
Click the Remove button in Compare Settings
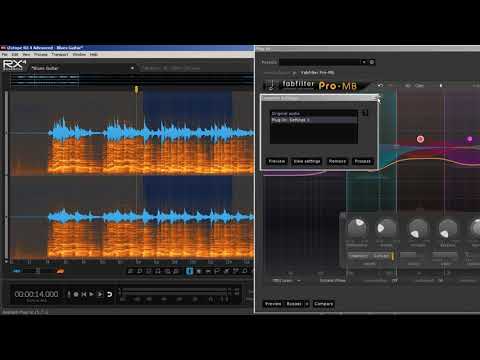pos(337,161)
